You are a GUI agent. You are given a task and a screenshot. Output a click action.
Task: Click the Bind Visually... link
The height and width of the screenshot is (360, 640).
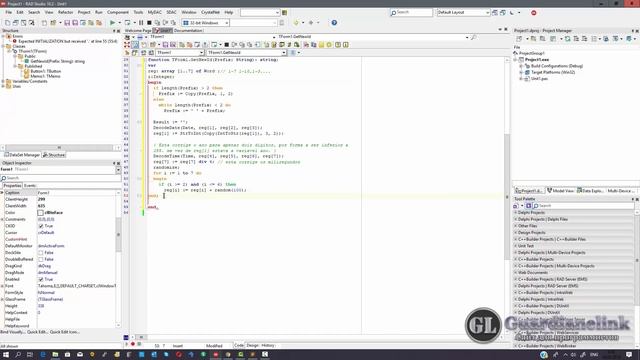pyautogui.click(x=12, y=332)
